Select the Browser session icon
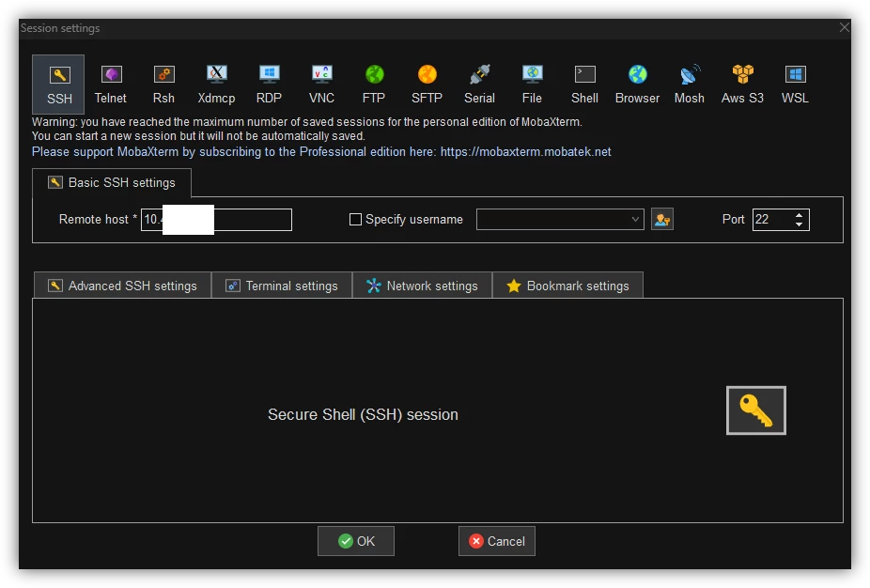The width and height of the screenshot is (870, 588). (638, 85)
